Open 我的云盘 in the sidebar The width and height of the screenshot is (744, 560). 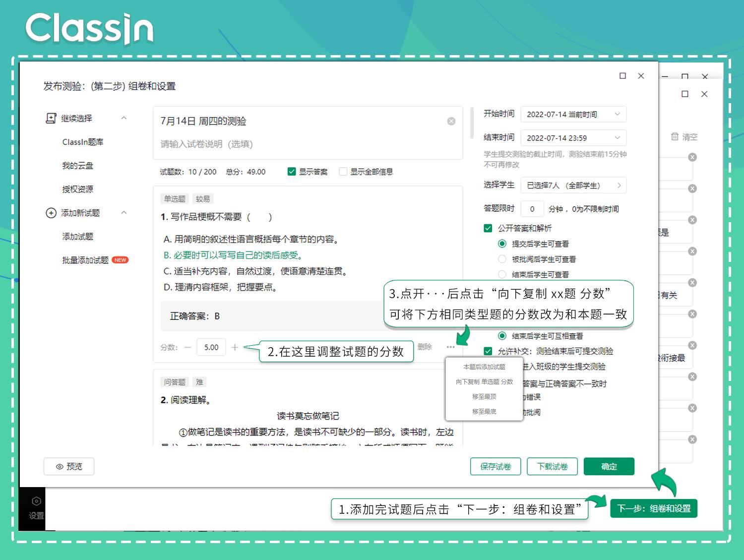click(77, 166)
